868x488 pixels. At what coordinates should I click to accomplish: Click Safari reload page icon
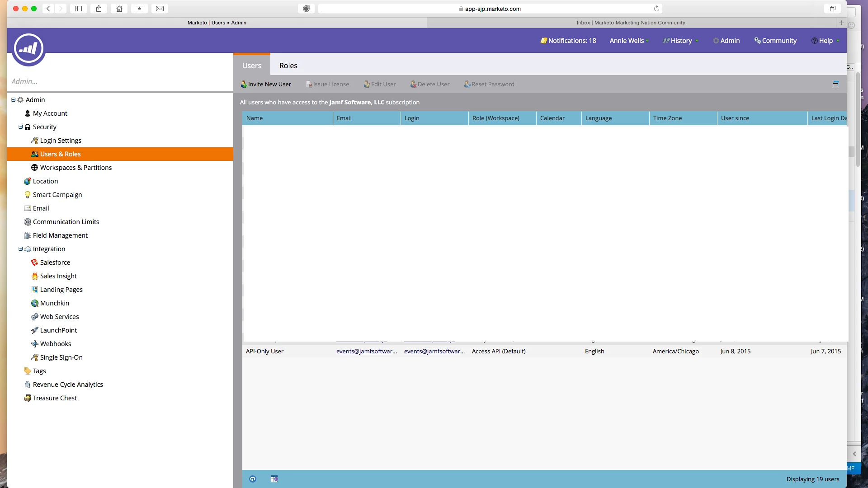point(656,9)
